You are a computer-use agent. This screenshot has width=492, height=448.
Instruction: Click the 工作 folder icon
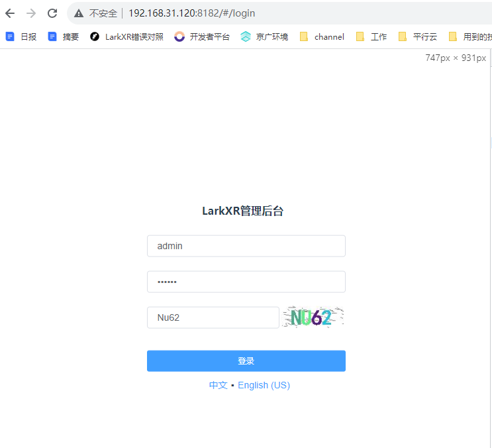360,36
